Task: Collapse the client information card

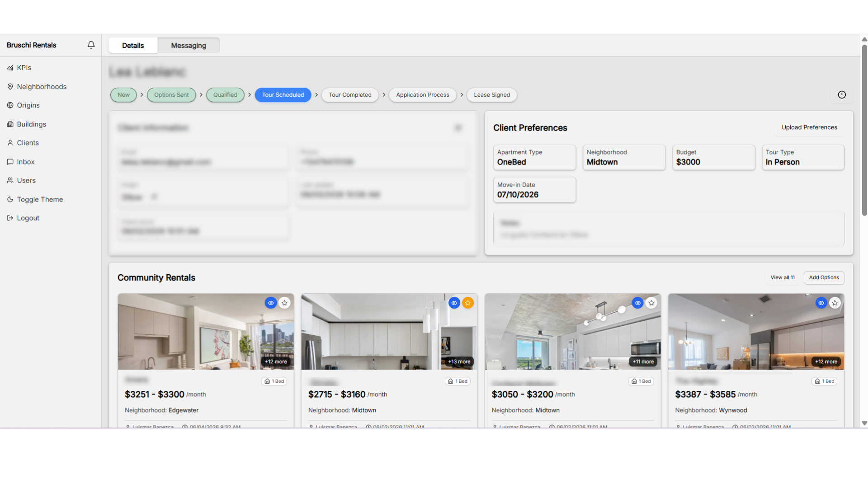Action: pyautogui.click(x=458, y=128)
